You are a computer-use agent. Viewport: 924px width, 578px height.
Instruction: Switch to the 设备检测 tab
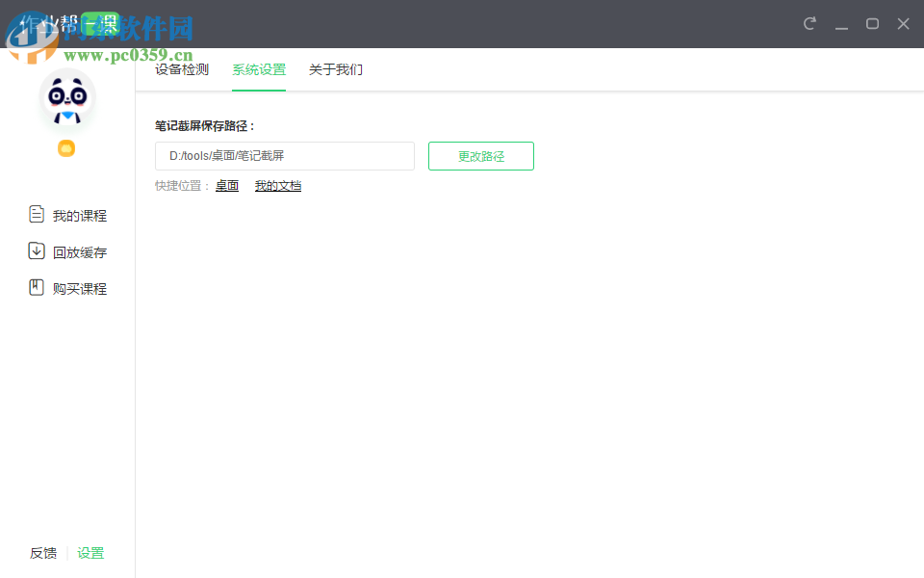pos(180,69)
